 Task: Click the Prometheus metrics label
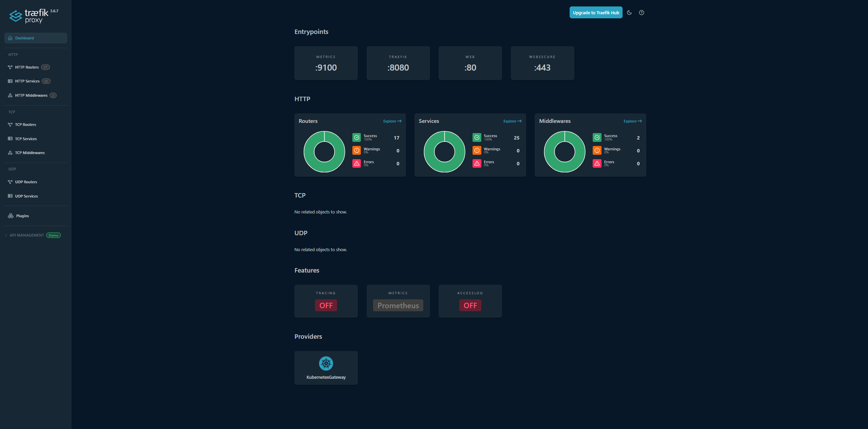tap(398, 305)
